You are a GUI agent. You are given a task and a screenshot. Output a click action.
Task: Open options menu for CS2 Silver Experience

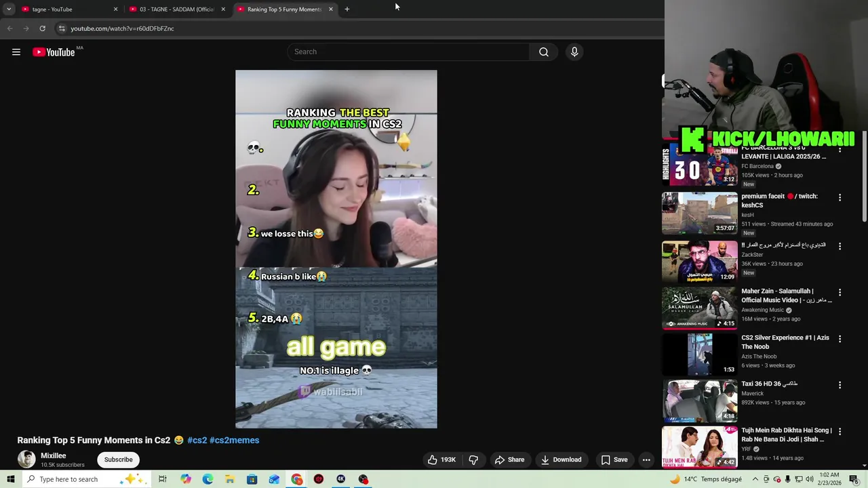pos(840,338)
